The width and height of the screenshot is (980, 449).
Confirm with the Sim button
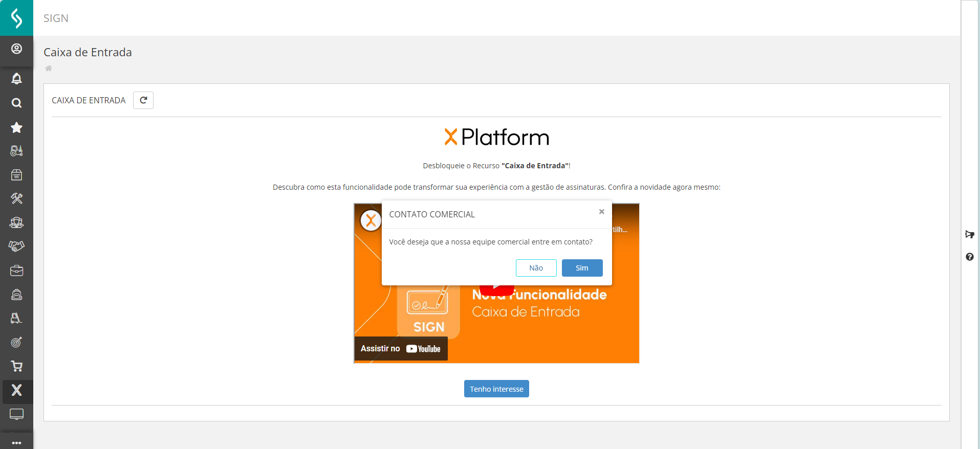pyautogui.click(x=582, y=268)
